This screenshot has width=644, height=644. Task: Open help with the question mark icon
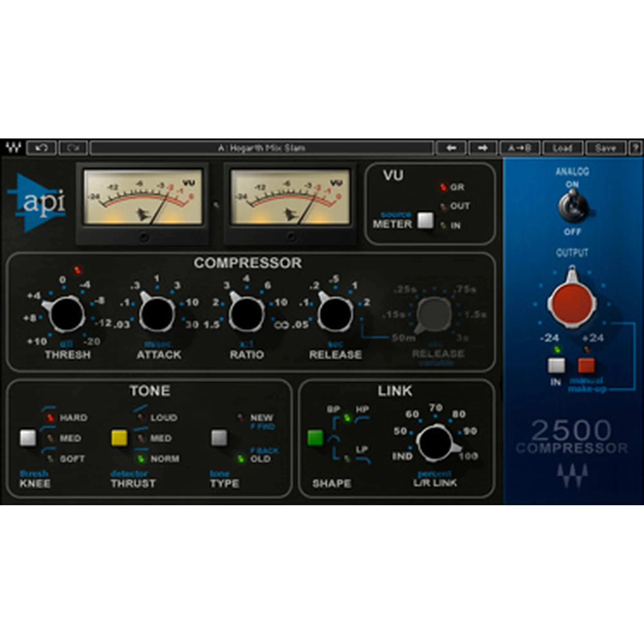tap(636, 148)
